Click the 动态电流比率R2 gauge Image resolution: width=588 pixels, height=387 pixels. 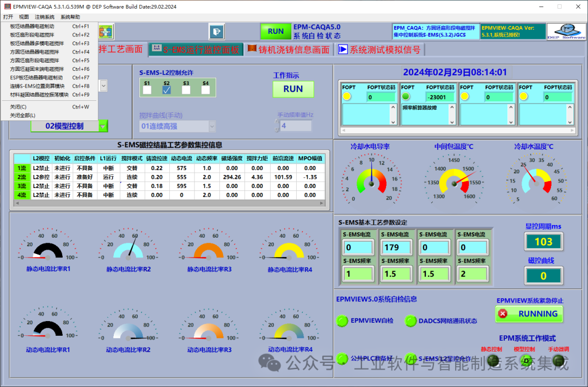[x=128, y=325]
